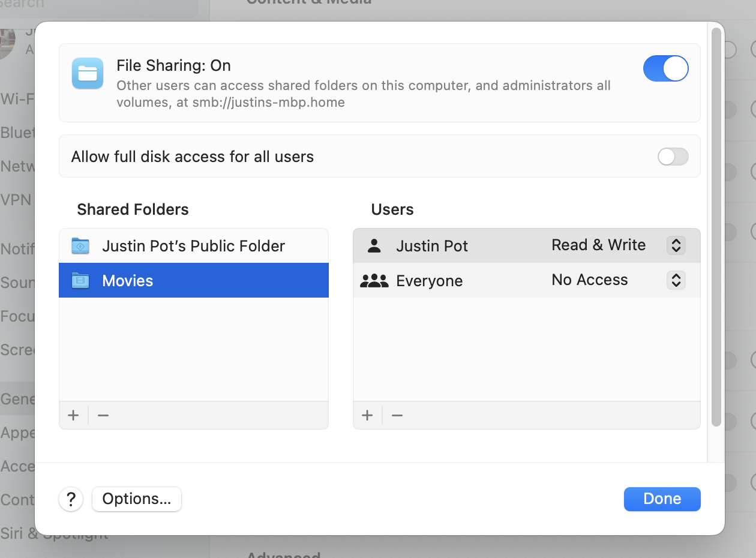Open the Options… dialog
Screen dimensions: 756x558
137,499
